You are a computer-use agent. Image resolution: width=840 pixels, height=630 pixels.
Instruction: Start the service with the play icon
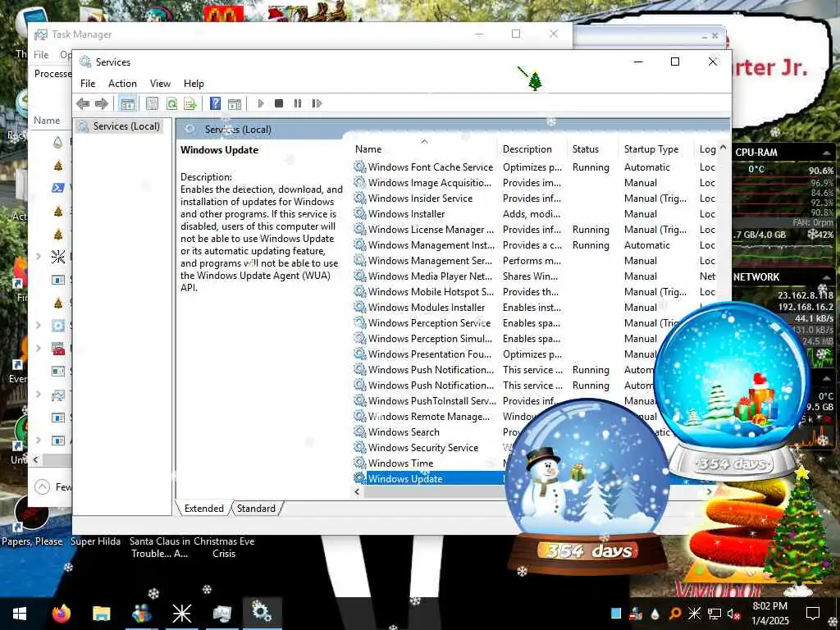click(261, 103)
